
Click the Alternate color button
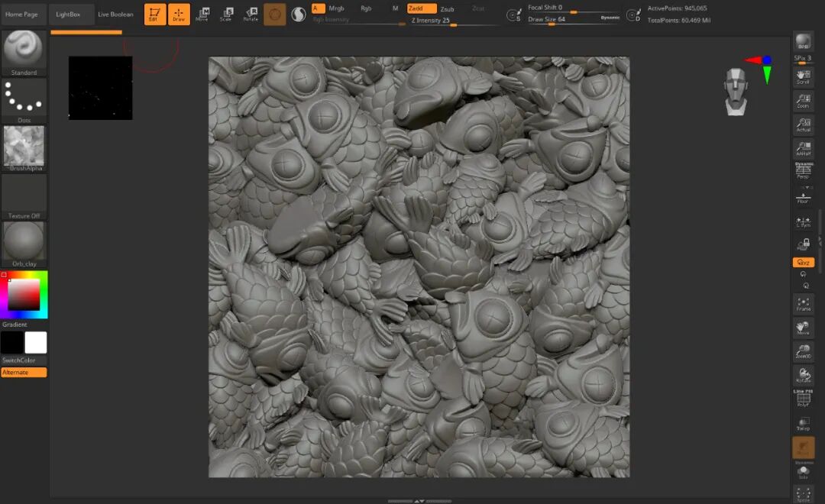(x=24, y=373)
